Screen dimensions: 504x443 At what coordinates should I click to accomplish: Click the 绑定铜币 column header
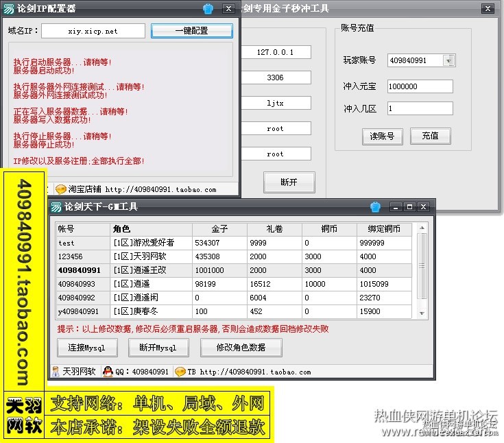385,229
